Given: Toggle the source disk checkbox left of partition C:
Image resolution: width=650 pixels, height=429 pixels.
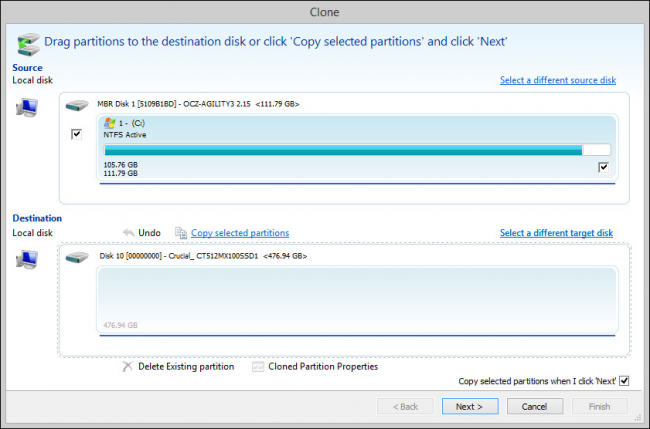Looking at the screenshot, I should (x=76, y=134).
